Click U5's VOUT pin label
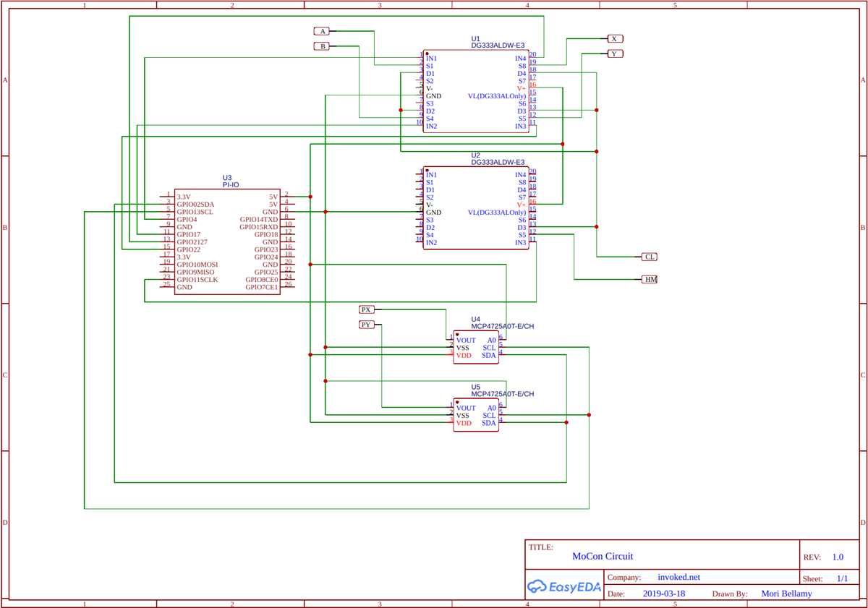This screenshot has height=608, width=868. point(466,408)
